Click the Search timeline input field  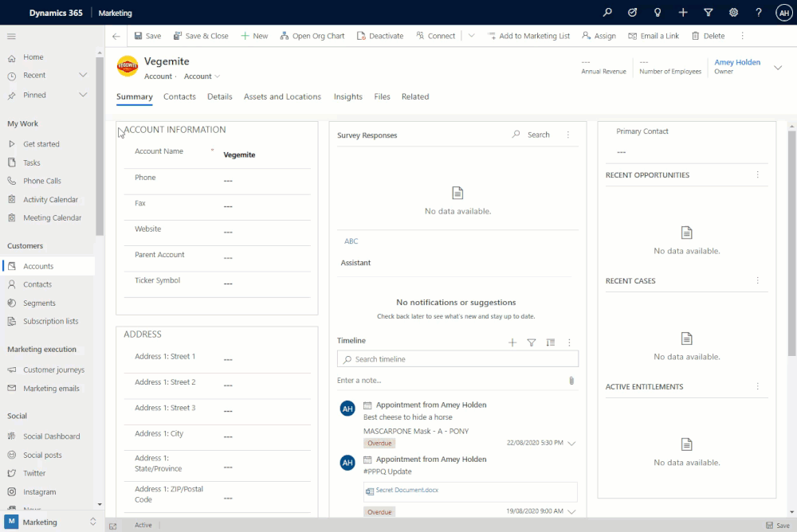point(457,359)
